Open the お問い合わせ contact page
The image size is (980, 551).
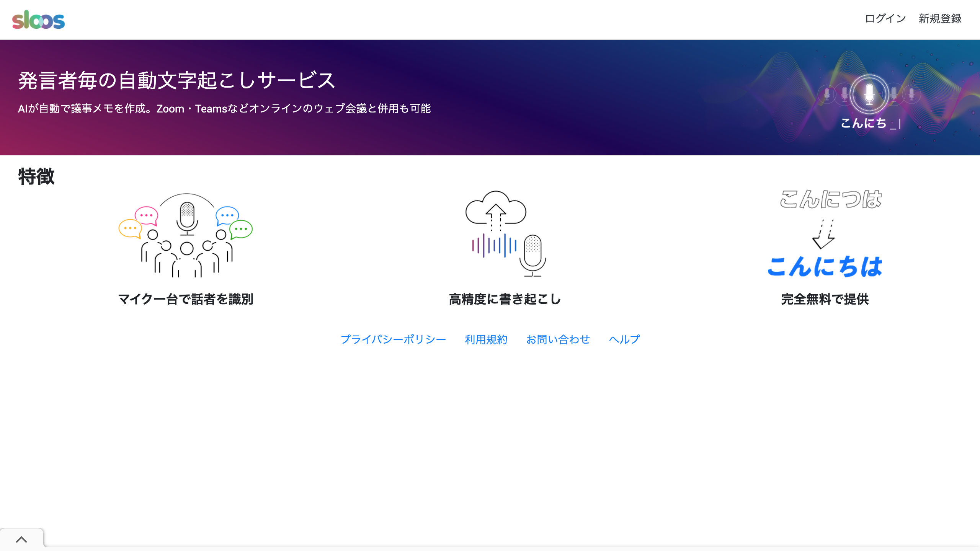pos(559,339)
